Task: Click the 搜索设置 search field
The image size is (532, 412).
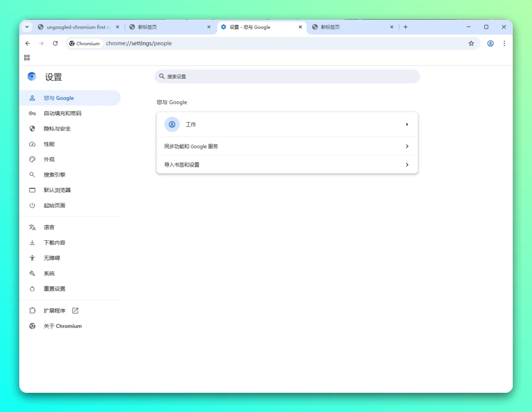Action: [287, 76]
